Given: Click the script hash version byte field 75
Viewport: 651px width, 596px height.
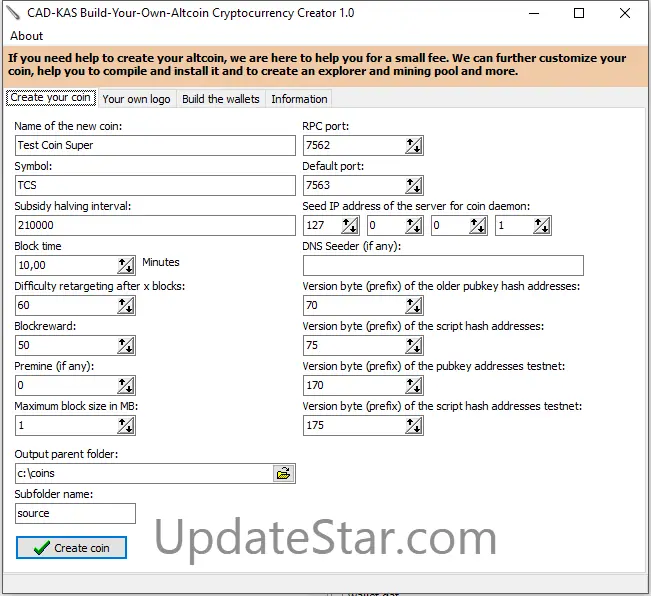Looking at the screenshot, I should (x=354, y=345).
